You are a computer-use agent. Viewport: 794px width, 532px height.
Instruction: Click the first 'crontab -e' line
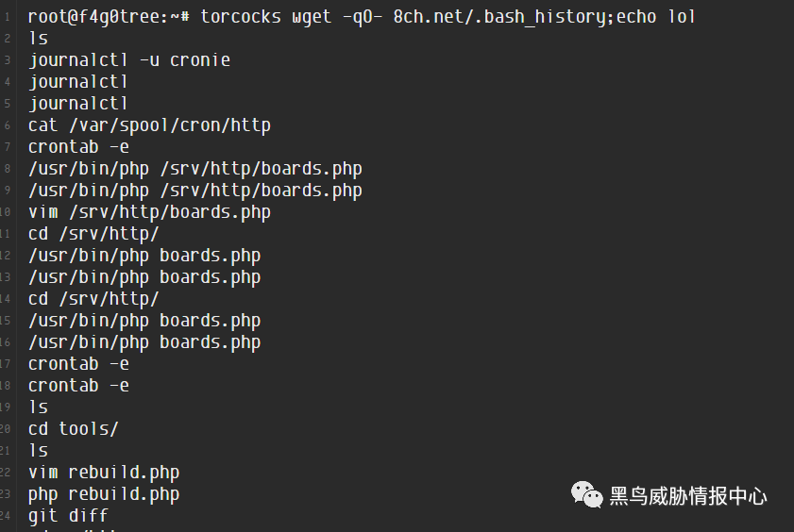tap(78, 147)
